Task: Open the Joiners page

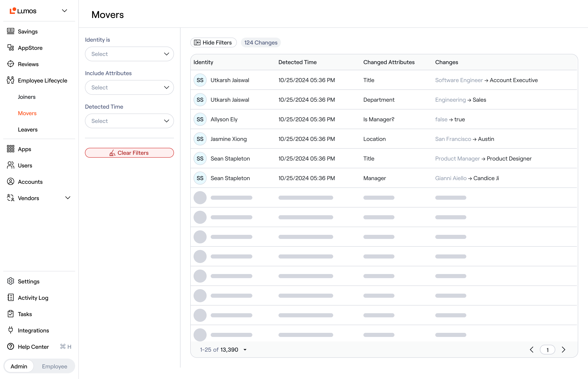Action: click(27, 97)
